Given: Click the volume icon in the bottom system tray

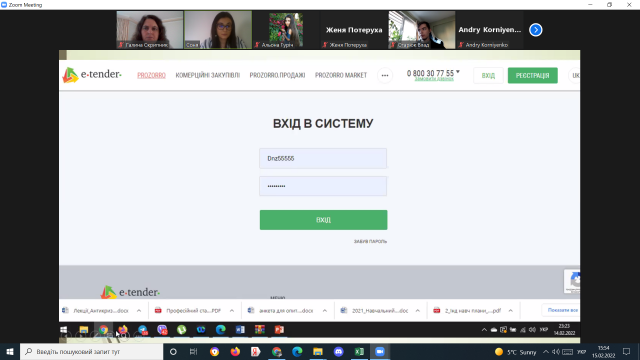Looking at the screenshot, I should pyautogui.click(x=556, y=352).
